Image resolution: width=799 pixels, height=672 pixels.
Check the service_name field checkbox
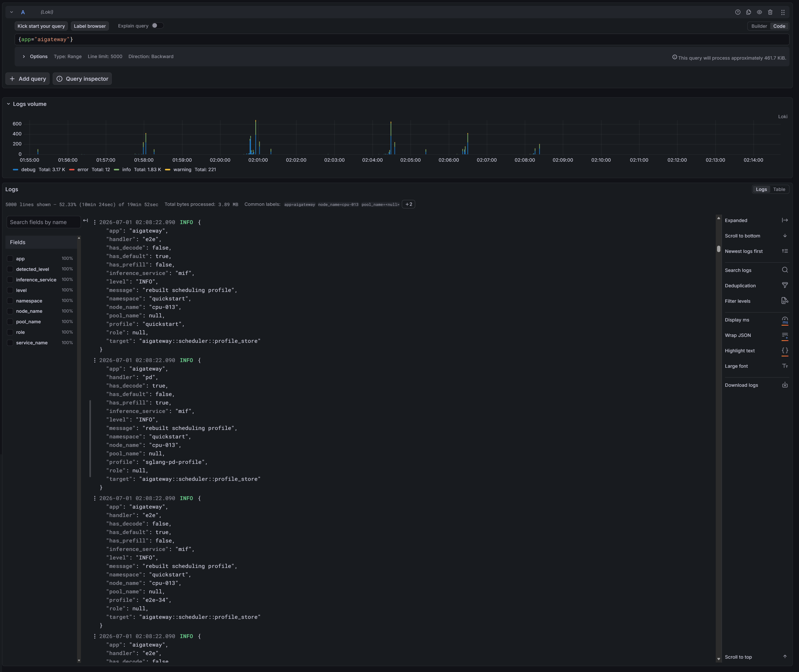[10, 343]
